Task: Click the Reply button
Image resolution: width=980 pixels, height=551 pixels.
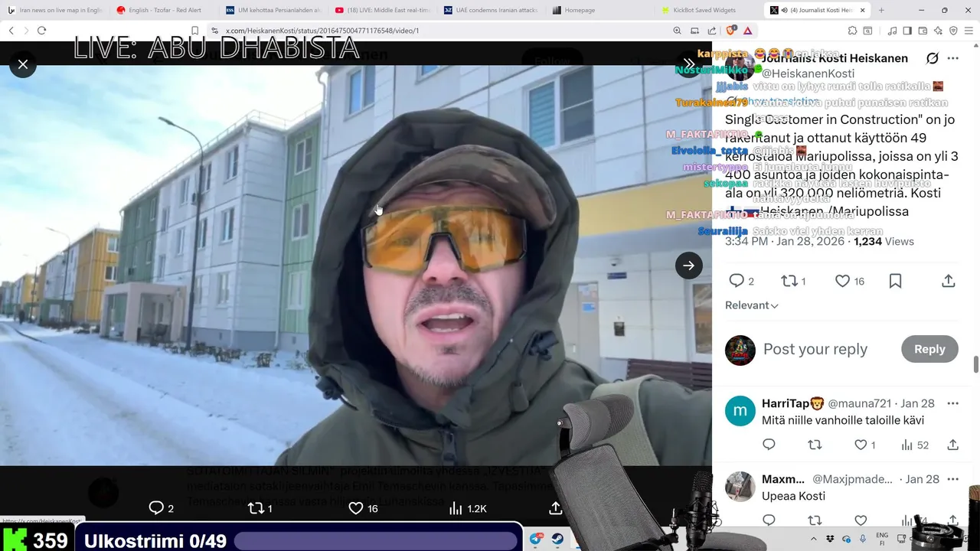Action: tap(929, 349)
